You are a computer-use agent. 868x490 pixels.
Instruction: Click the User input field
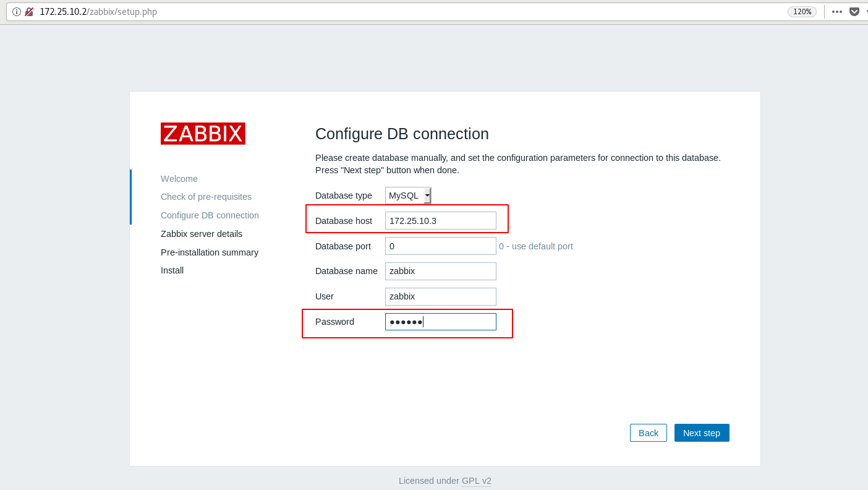[441, 297]
